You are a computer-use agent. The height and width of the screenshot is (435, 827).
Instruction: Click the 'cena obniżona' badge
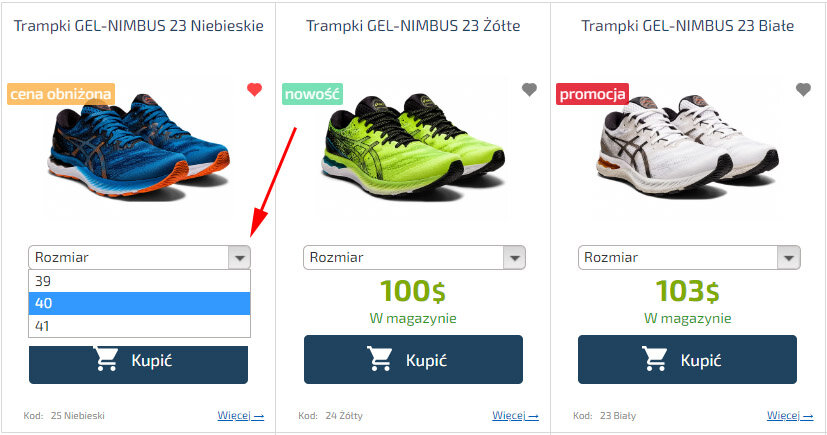[x=61, y=94]
